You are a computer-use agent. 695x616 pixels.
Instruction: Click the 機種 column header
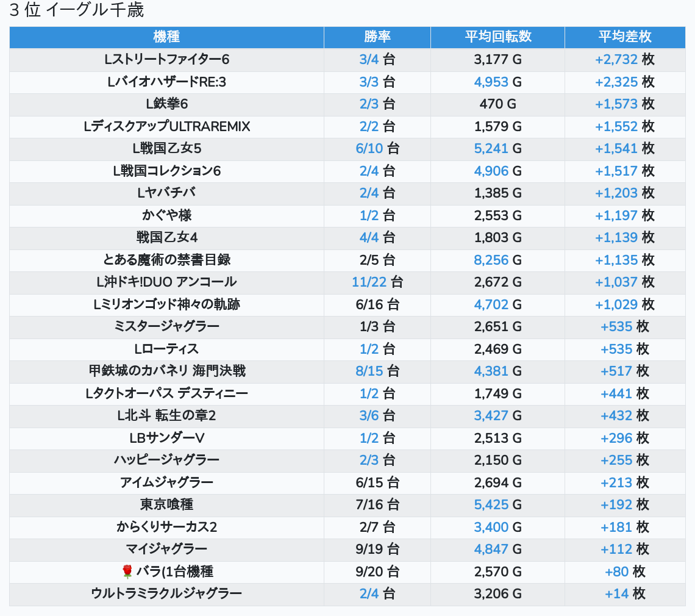166,37
